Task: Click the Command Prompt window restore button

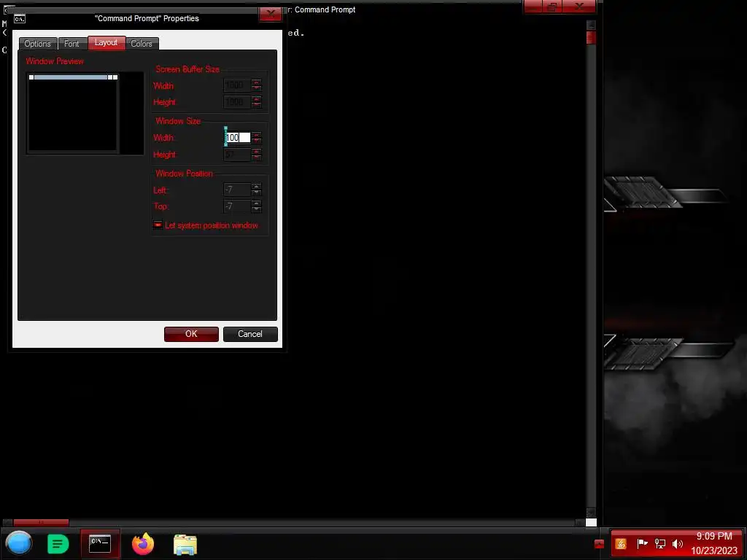Action: tap(552, 6)
